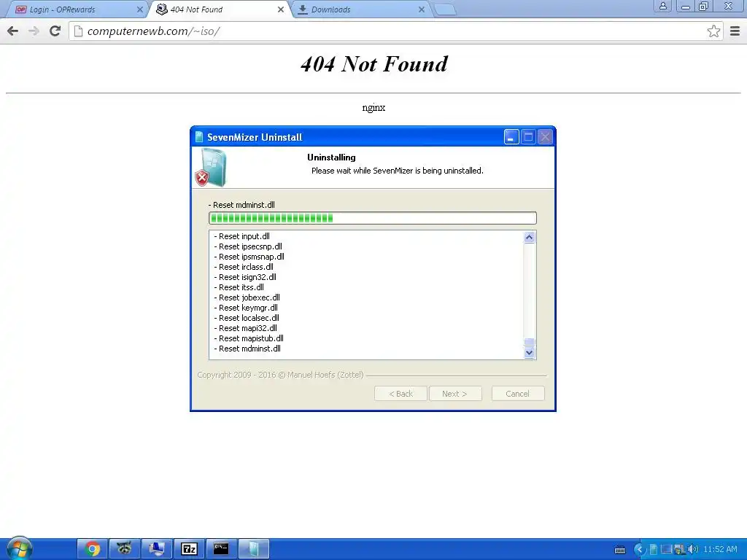Open a new Chrome tab
747x560 pixels.
(x=446, y=9)
